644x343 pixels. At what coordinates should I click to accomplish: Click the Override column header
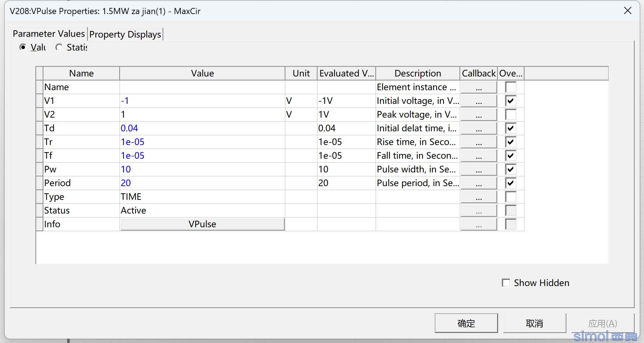[511, 74]
